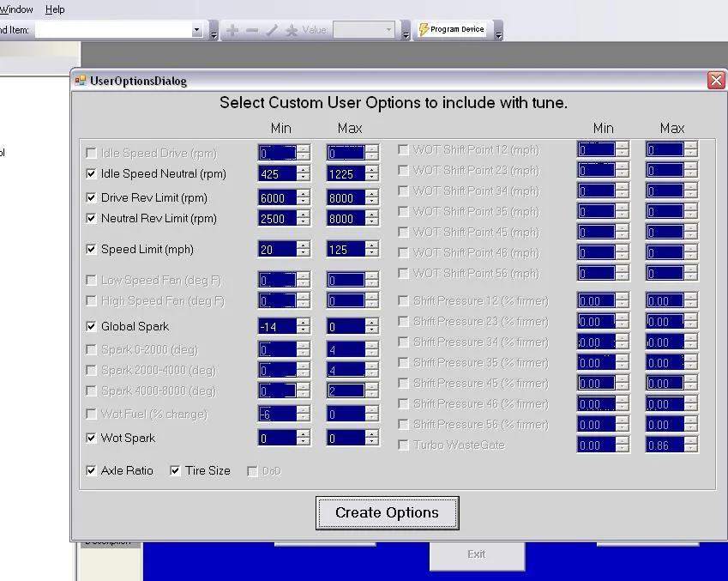Click the minus icon in the toolbar

[x=252, y=31]
